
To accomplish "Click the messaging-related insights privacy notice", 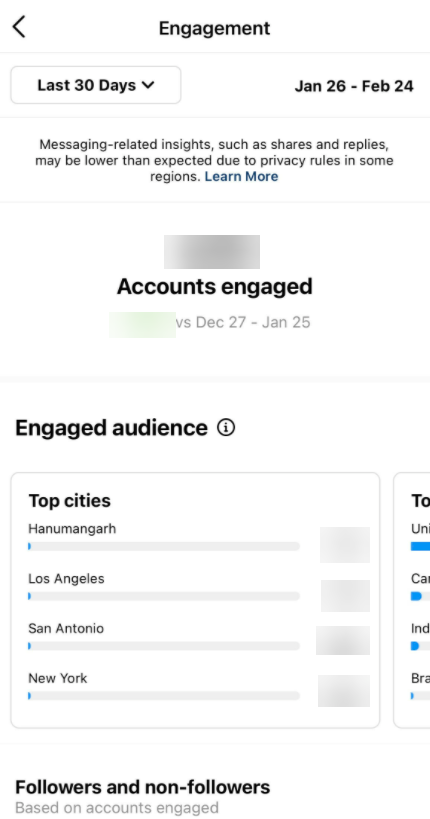I will (215, 160).
